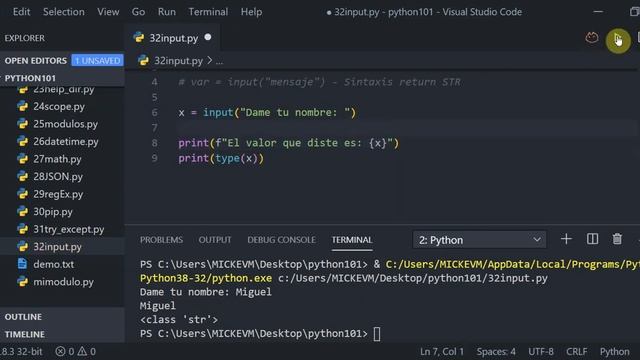Switch to the DEBUG CONSOLE tab
The height and width of the screenshot is (360, 640).
point(281,240)
